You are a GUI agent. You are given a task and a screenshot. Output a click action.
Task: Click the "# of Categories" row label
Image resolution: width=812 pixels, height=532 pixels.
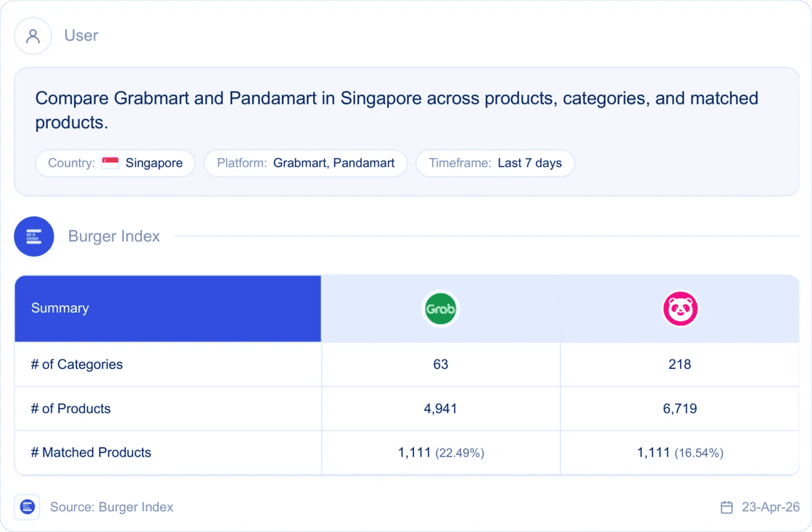pos(77,365)
